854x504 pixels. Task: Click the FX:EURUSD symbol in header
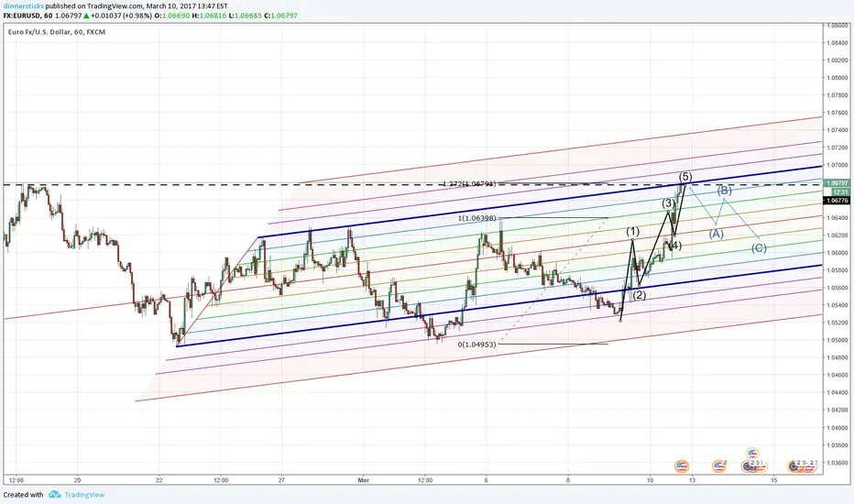pos(21,16)
